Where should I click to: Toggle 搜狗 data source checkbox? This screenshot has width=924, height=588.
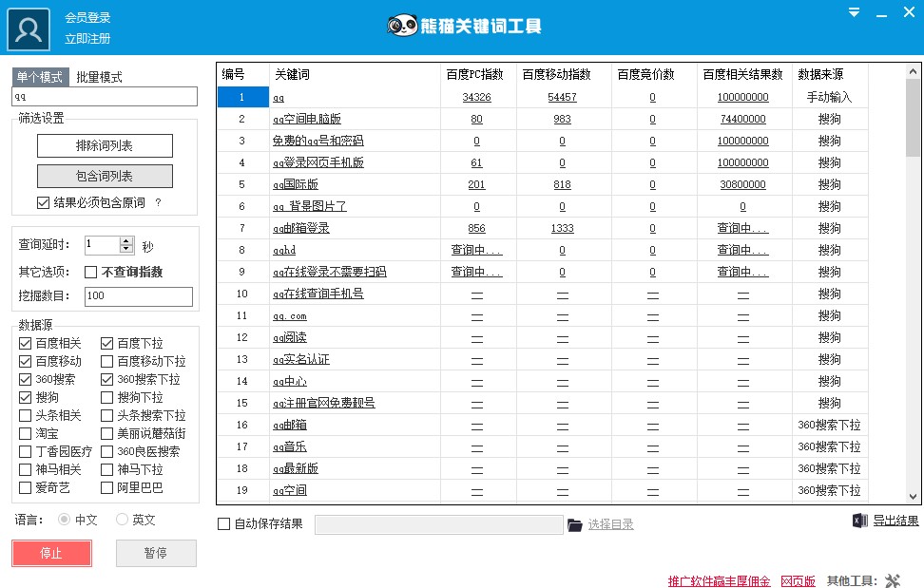click(x=25, y=397)
